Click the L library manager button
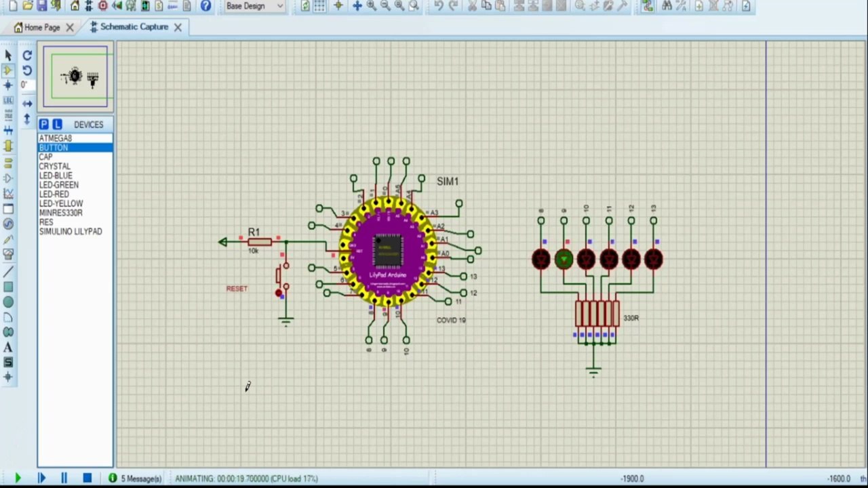This screenshot has height=488, width=868. coord(57,124)
